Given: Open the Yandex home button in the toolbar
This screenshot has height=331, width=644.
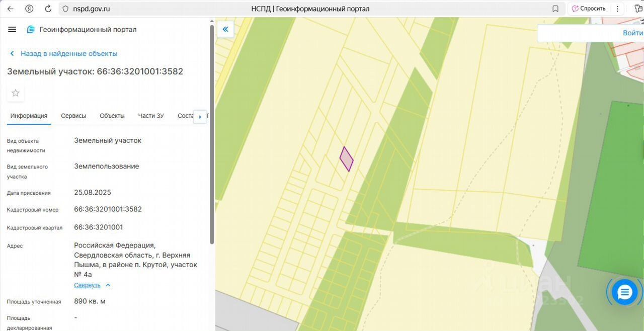Looking at the screenshot, I should [x=30, y=9].
